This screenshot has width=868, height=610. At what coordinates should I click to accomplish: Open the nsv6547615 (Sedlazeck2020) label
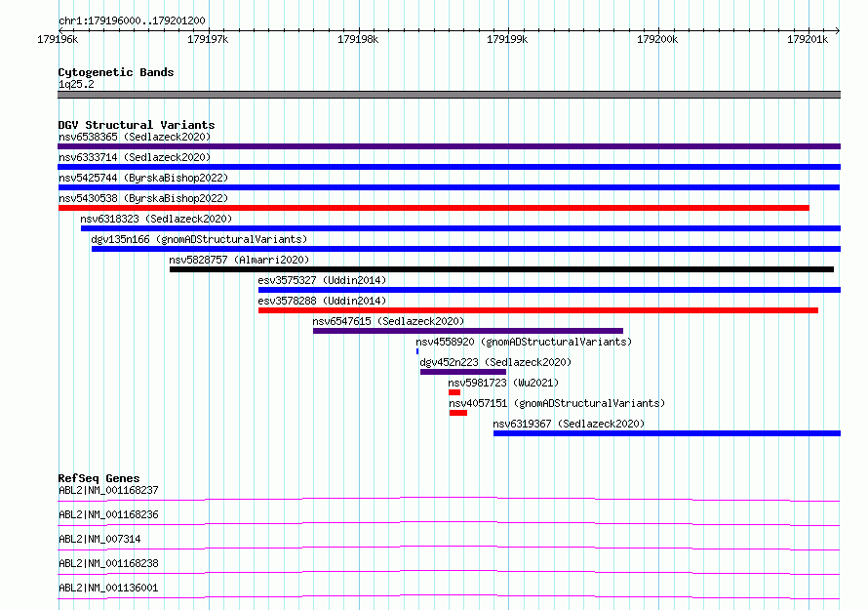tap(388, 321)
